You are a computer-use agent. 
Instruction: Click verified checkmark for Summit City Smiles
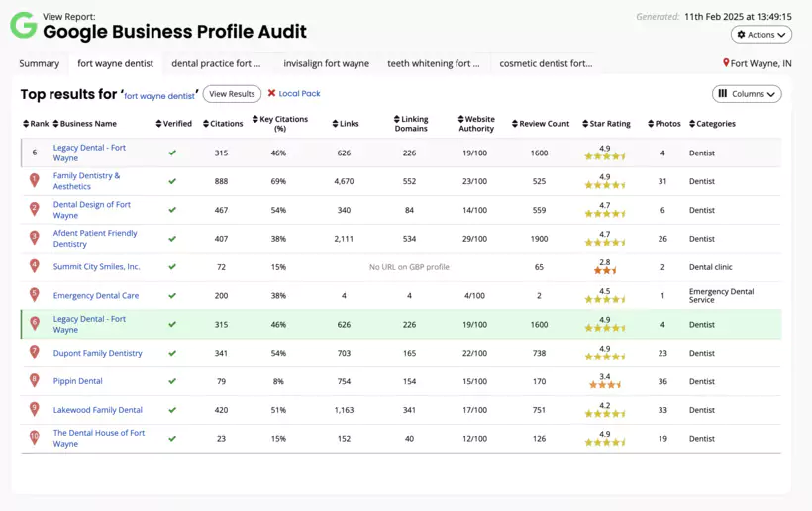click(x=172, y=266)
